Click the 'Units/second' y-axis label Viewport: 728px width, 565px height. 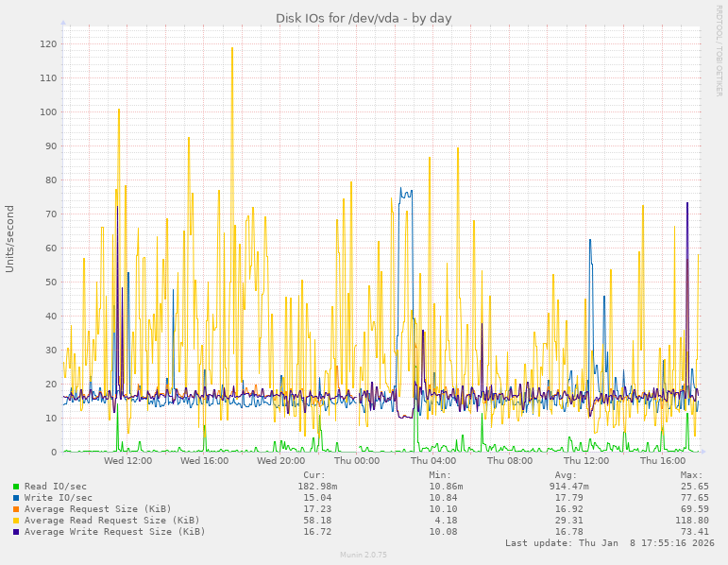(x=9, y=239)
